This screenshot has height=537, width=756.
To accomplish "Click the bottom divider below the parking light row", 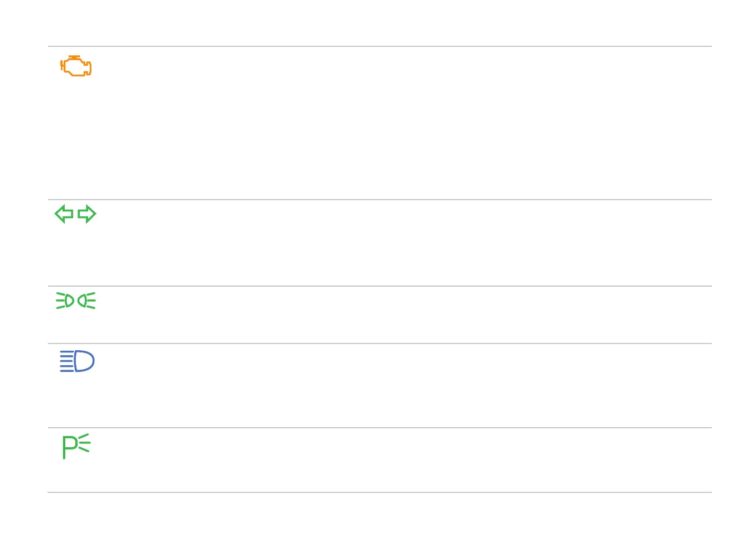I will pyautogui.click(x=379, y=492).
